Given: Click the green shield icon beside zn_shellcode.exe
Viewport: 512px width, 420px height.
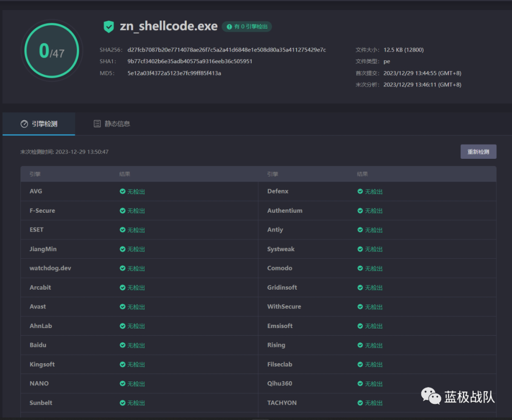Looking at the screenshot, I should tap(109, 27).
